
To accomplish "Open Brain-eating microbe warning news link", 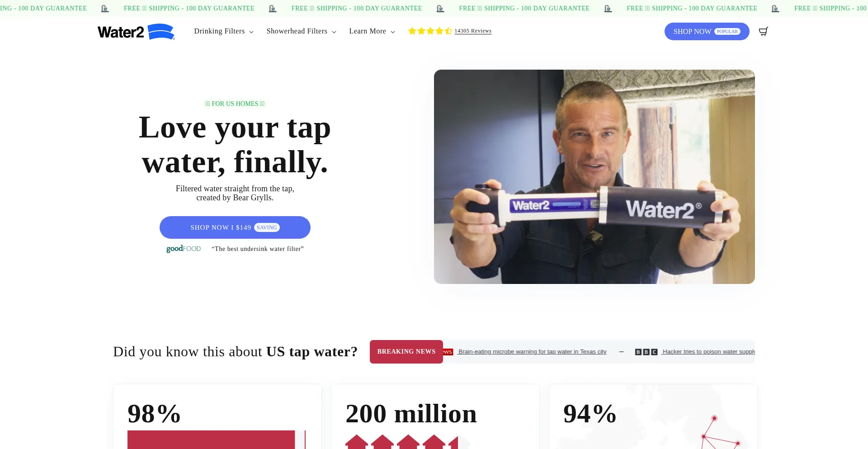I will click(532, 352).
